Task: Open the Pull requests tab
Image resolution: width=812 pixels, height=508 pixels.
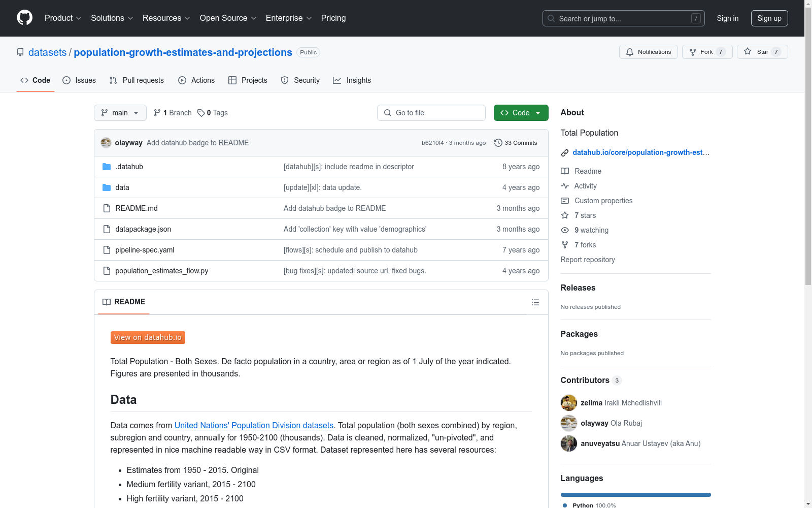Action: 137,80
